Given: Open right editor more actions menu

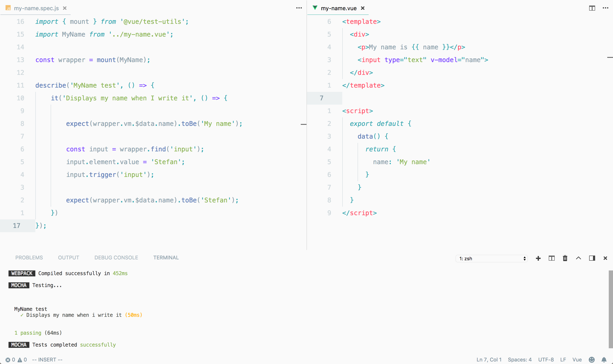Looking at the screenshot, I should pyautogui.click(x=605, y=8).
